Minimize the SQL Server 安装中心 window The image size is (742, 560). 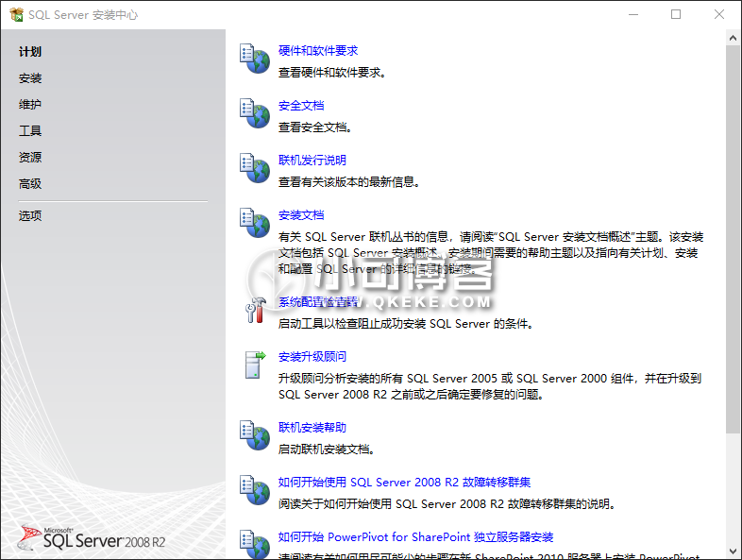[633, 15]
